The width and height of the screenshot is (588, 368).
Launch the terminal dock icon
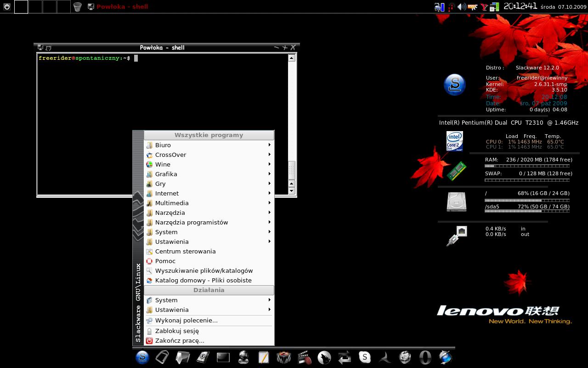click(223, 357)
